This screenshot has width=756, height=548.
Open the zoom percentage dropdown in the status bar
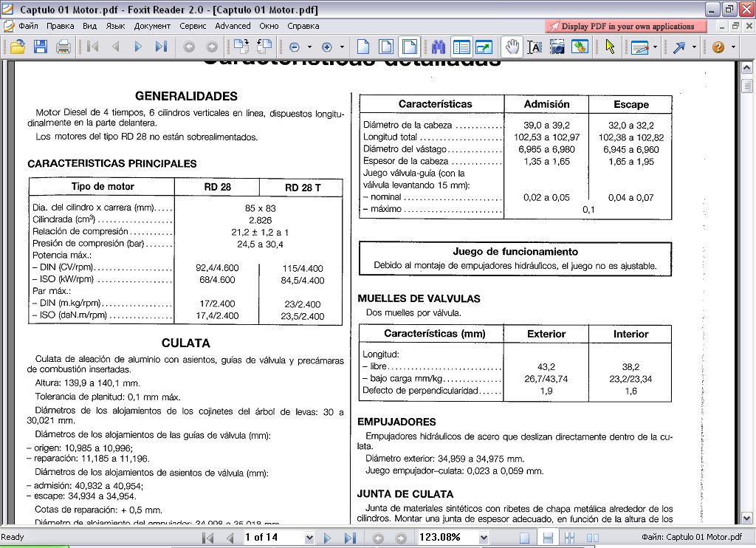484,538
